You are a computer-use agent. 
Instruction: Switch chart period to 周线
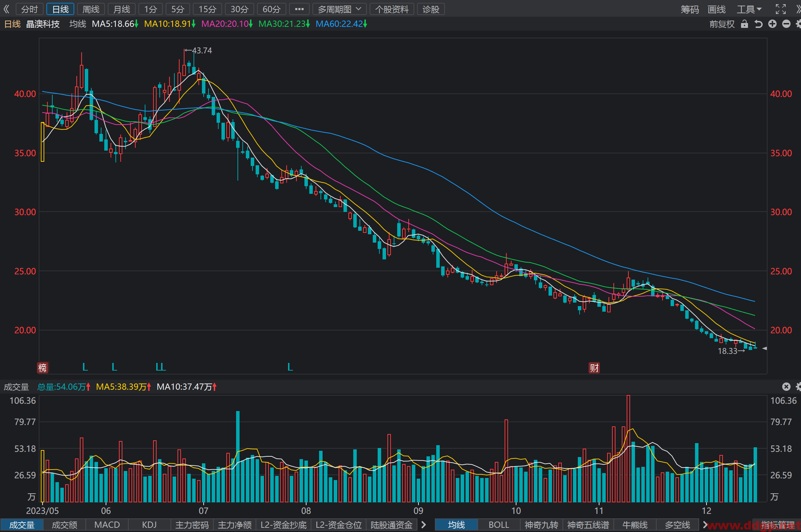(x=91, y=9)
